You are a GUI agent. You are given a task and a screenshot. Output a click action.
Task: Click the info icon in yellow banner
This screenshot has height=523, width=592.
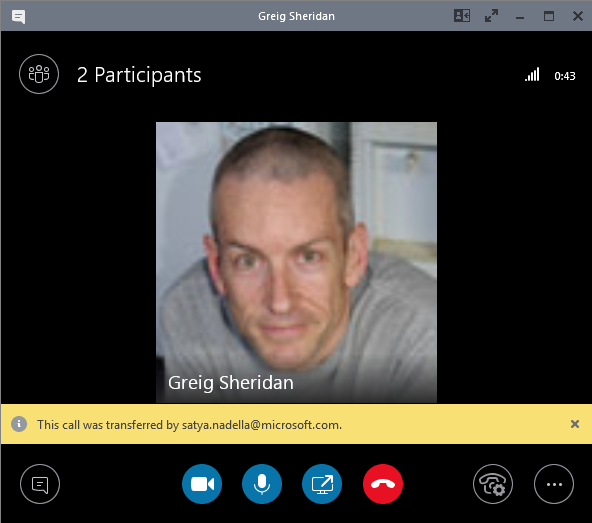[x=19, y=424]
